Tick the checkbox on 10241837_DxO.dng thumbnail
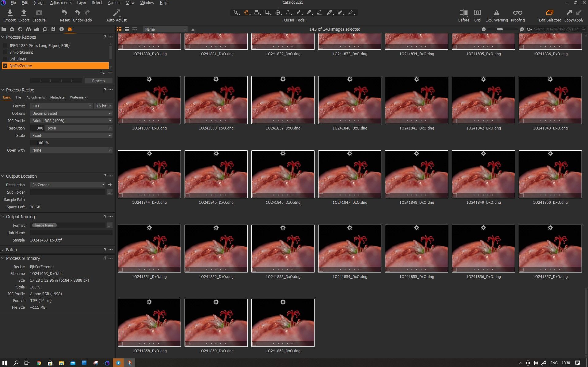 121,121
